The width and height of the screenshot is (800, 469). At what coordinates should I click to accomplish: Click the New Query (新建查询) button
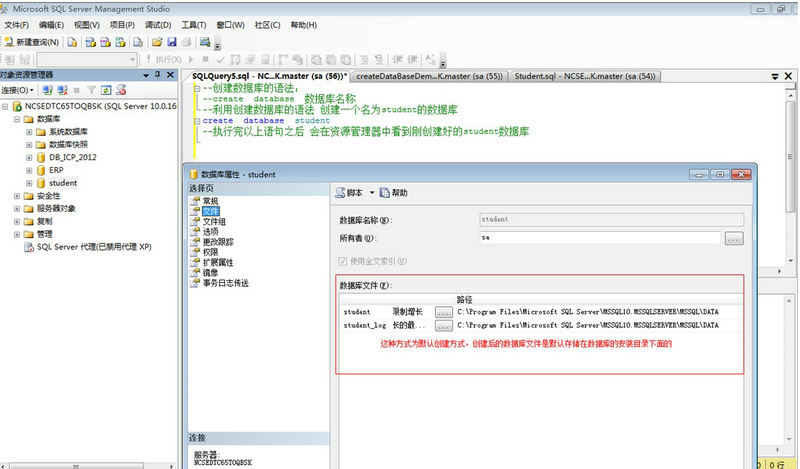coord(32,42)
